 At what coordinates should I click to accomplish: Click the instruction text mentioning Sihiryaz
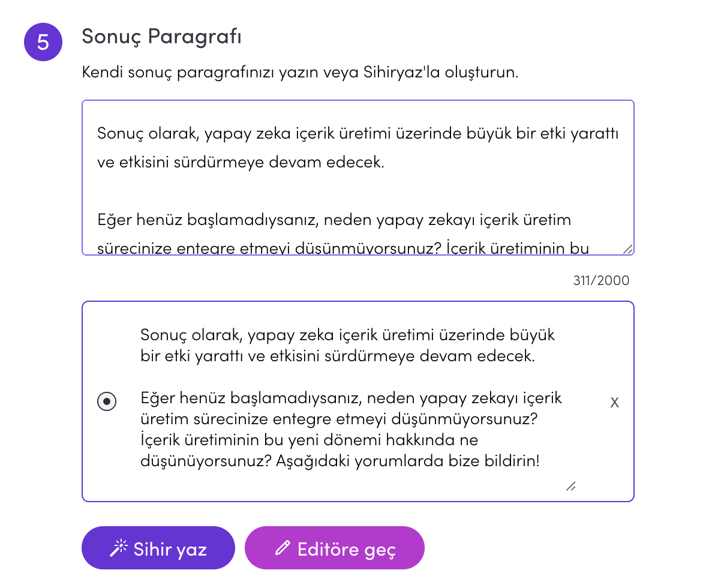[x=300, y=72]
